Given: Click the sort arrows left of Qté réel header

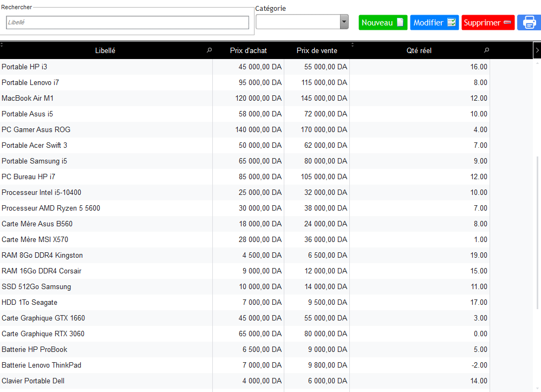Looking at the screenshot, I should coord(353,45).
